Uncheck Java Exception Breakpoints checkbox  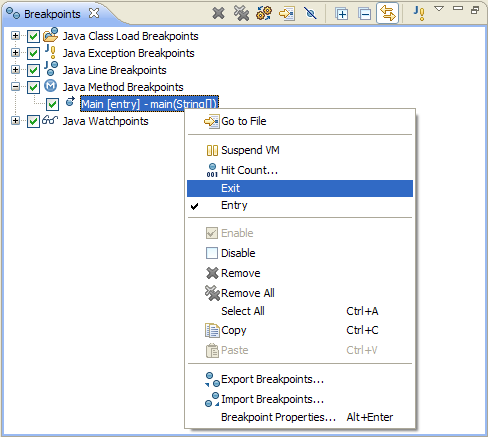[x=33, y=53]
